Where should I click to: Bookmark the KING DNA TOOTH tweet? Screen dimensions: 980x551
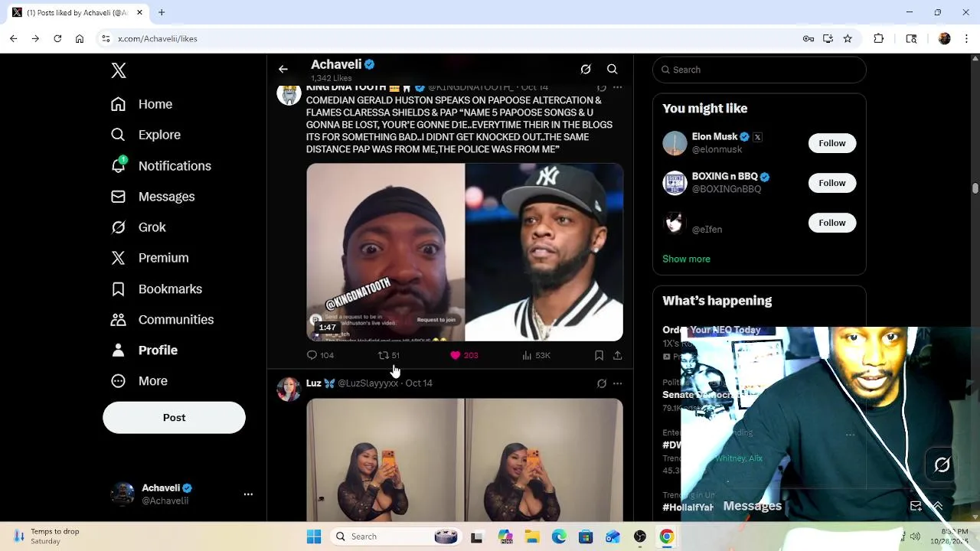coord(599,355)
